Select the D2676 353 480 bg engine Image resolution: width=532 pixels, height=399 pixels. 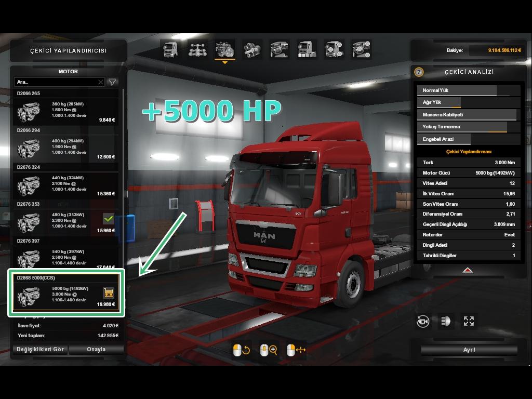(66, 222)
